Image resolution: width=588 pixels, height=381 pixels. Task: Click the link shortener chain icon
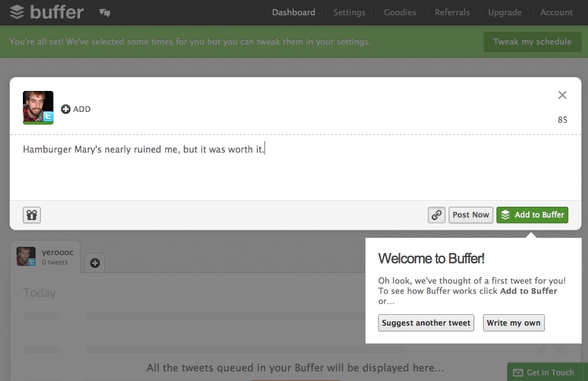[437, 215]
